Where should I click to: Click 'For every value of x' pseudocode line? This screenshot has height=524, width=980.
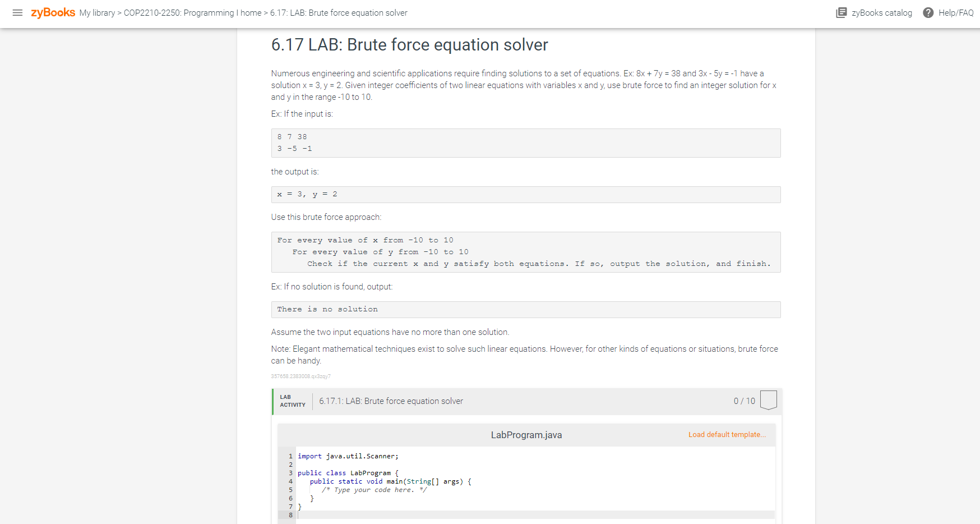coord(366,240)
